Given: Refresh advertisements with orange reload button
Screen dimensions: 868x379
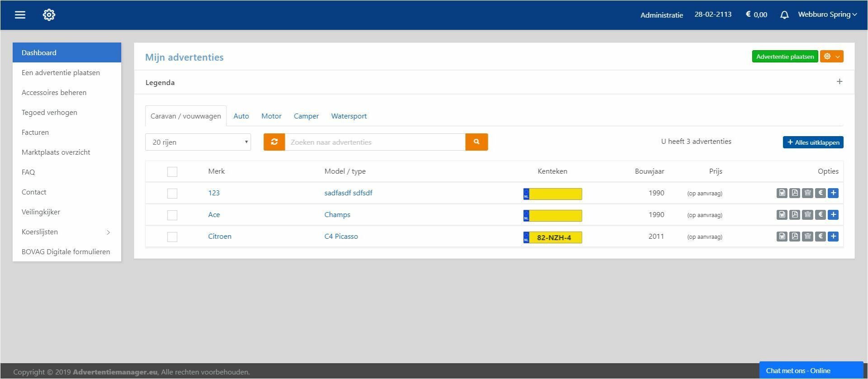Looking at the screenshot, I should (274, 142).
